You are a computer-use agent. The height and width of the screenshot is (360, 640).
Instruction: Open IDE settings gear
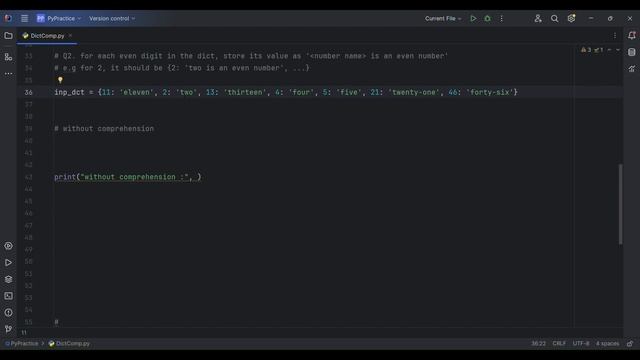click(571, 18)
